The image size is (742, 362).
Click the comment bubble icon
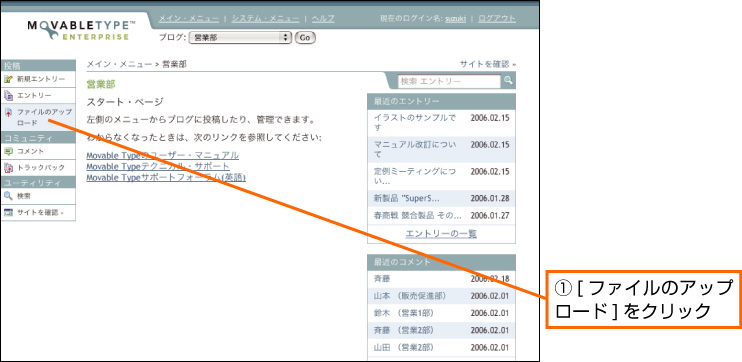click(8, 151)
